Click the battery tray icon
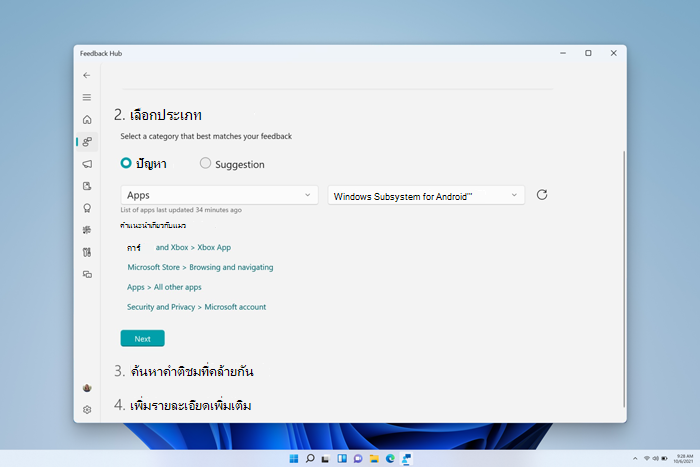 tap(664, 459)
